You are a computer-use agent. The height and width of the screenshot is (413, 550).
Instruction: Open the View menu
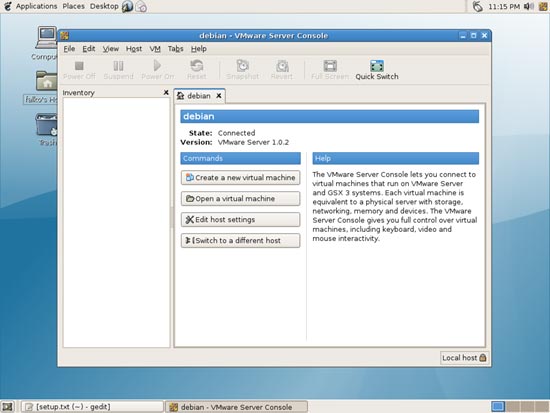pos(110,49)
